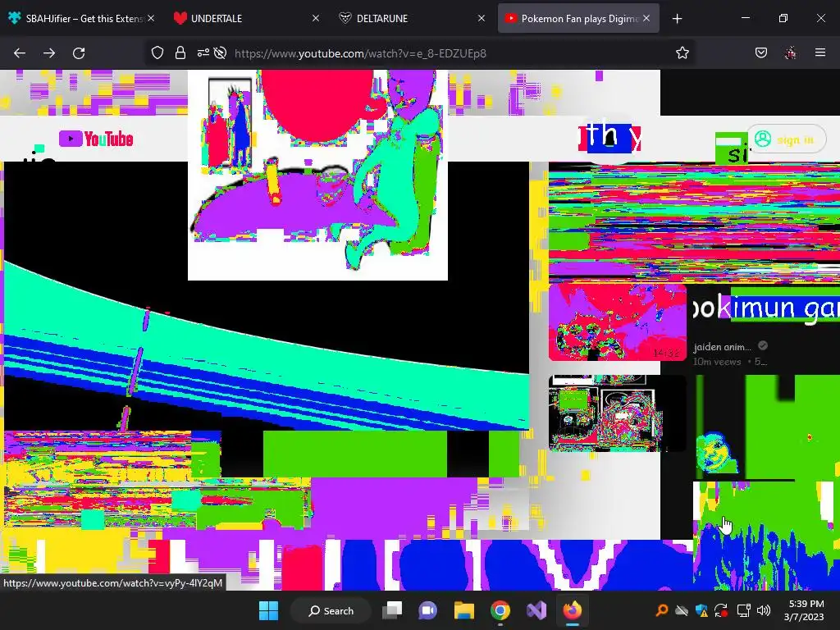Open the jaiden anim... channel name
The image size is (840, 630).
pyautogui.click(x=722, y=347)
